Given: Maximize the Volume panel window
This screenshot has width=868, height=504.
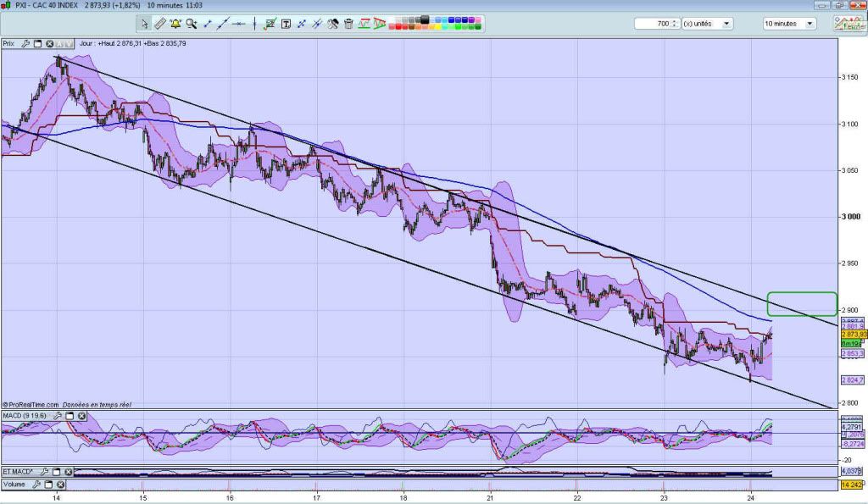Looking at the screenshot, I should pyautogui.click(x=47, y=485).
